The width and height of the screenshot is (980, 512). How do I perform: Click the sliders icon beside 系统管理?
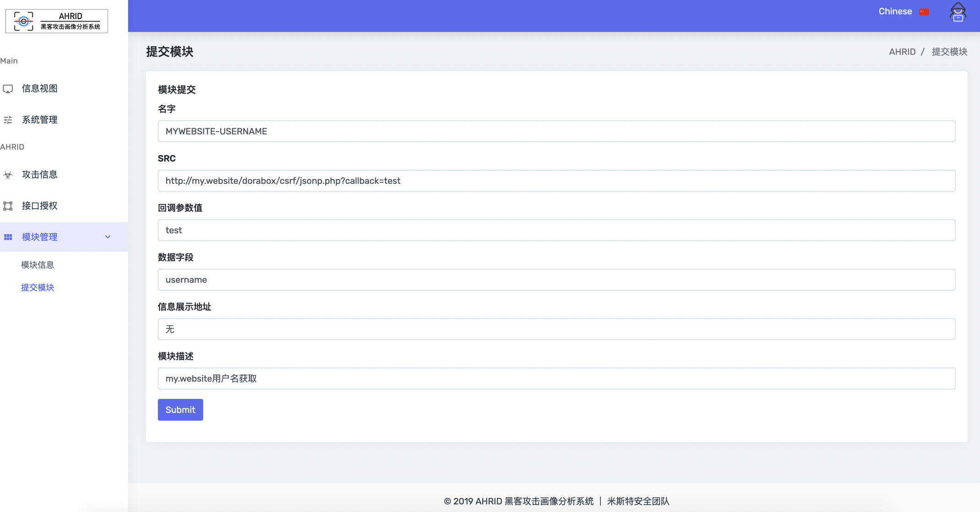[8, 120]
